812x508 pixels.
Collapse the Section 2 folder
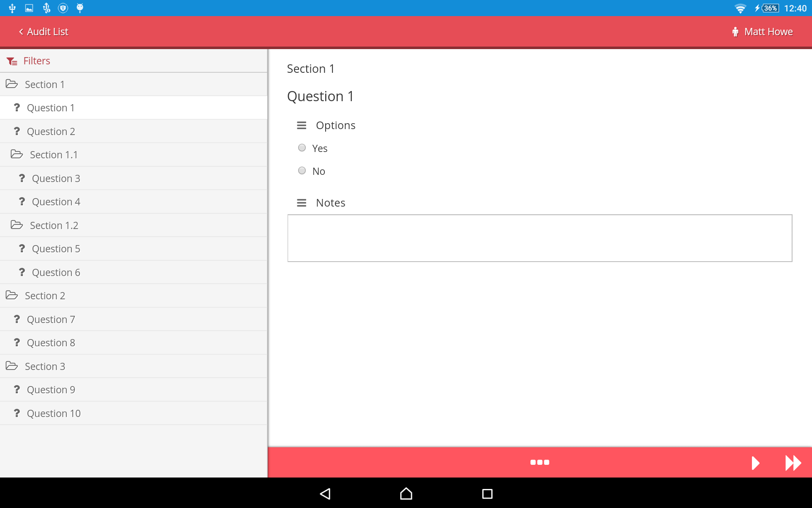coord(134,296)
